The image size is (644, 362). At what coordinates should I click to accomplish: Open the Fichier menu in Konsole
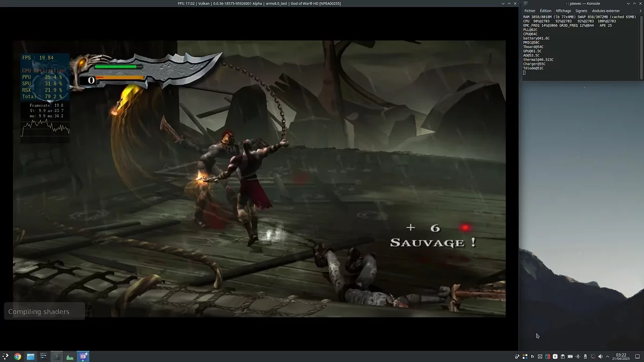[530, 11]
